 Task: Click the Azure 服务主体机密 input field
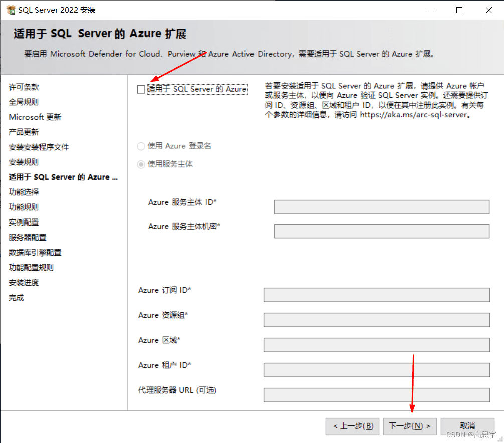pos(382,231)
